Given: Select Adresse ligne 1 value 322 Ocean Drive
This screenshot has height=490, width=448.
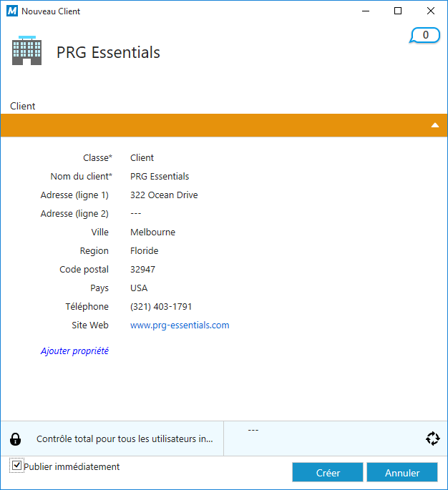Looking at the screenshot, I should pyautogui.click(x=164, y=195).
